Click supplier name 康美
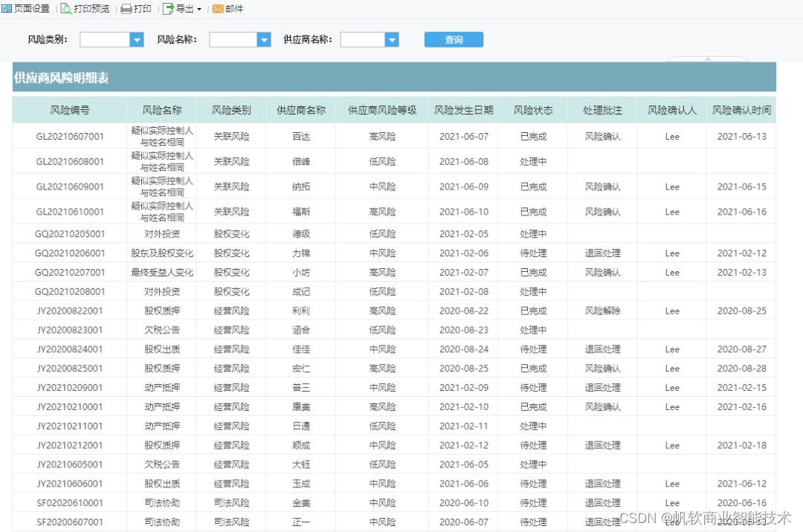 click(x=301, y=407)
